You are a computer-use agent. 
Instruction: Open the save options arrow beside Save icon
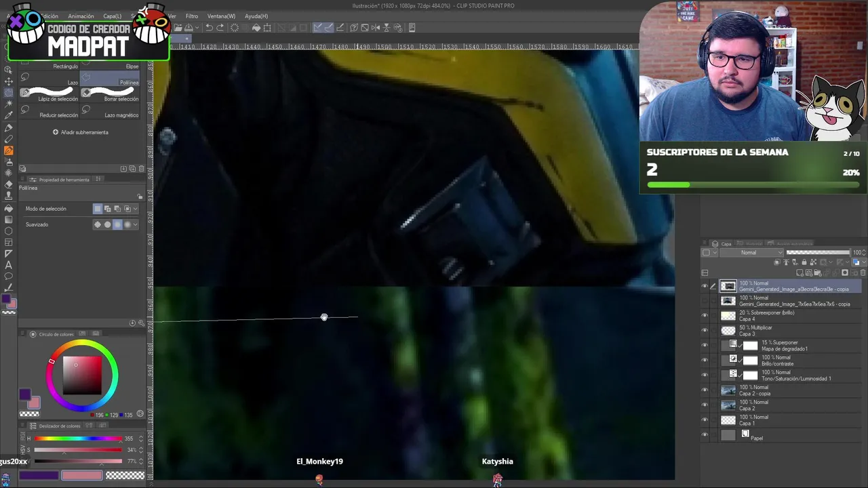coord(197,28)
